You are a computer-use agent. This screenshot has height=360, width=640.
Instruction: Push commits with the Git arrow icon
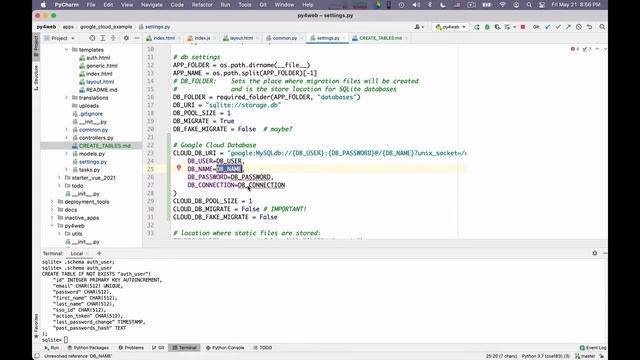(568, 27)
